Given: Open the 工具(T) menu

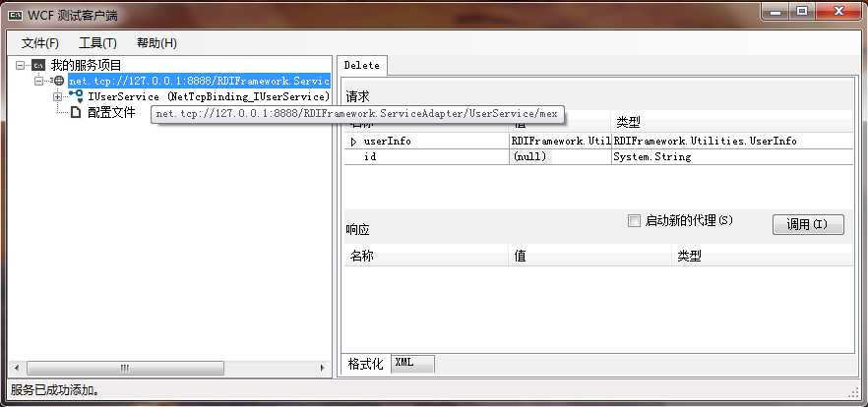Looking at the screenshot, I should coord(97,43).
